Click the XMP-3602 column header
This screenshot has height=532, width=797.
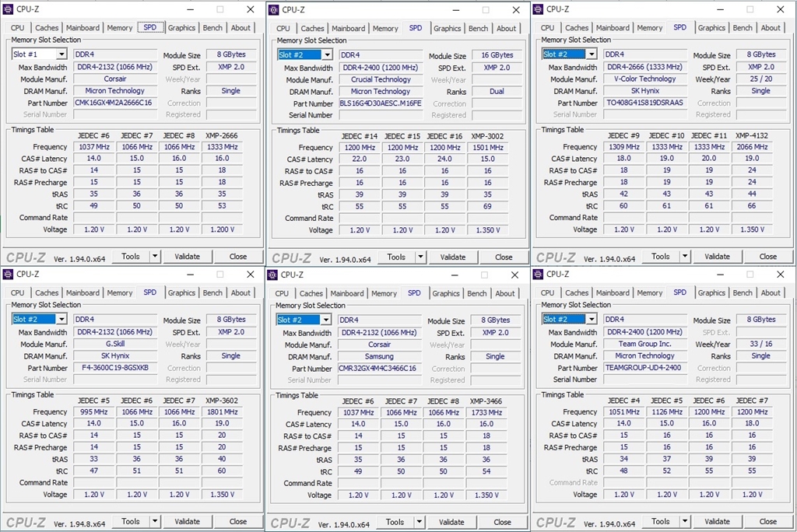[x=222, y=401]
